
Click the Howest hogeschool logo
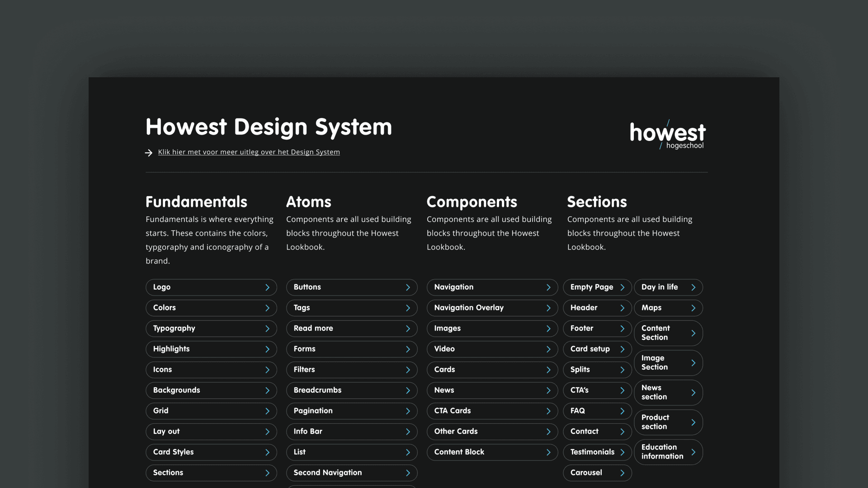tap(667, 135)
